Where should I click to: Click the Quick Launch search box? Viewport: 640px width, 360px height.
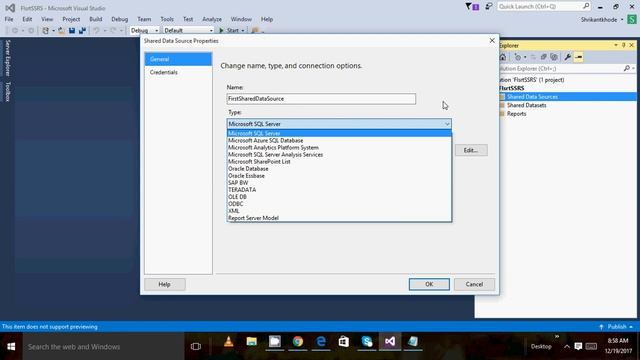[x=544, y=7]
